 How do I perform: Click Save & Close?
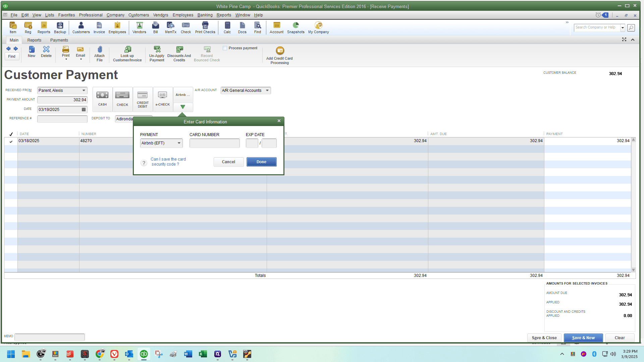click(544, 338)
